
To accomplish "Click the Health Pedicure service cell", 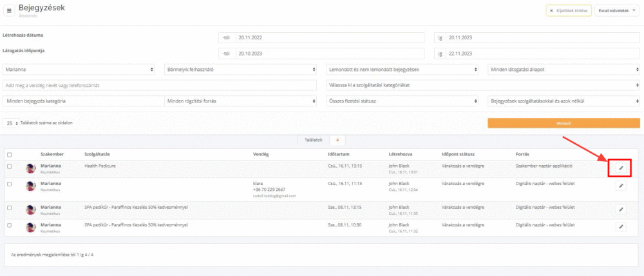I will click(x=100, y=166).
